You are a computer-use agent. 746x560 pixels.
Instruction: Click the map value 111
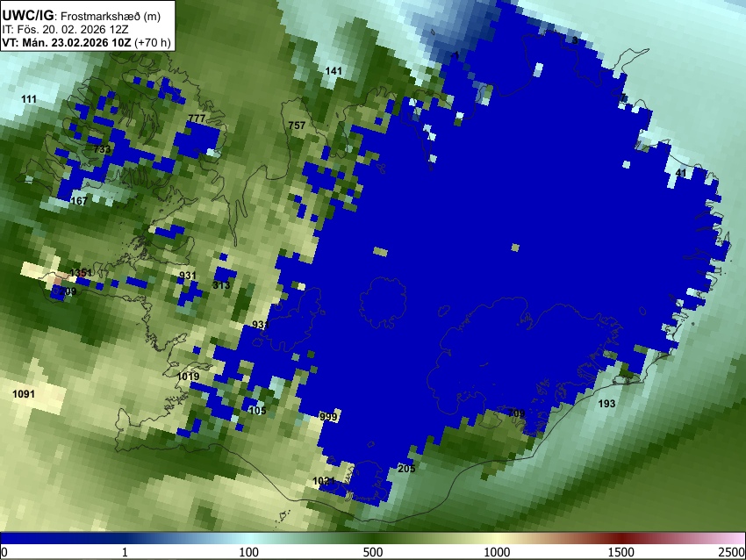pyautogui.click(x=29, y=99)
